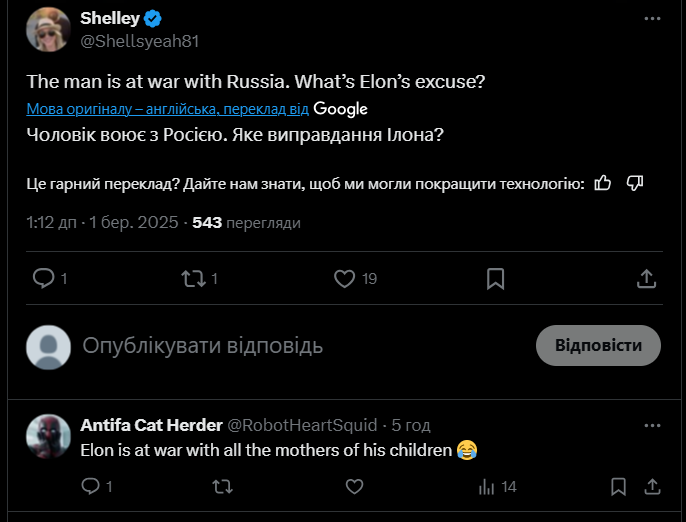This screenshot has width=686, height=522.
Task: Like Shelley's post with the heart icon
Action: [345, 279]
